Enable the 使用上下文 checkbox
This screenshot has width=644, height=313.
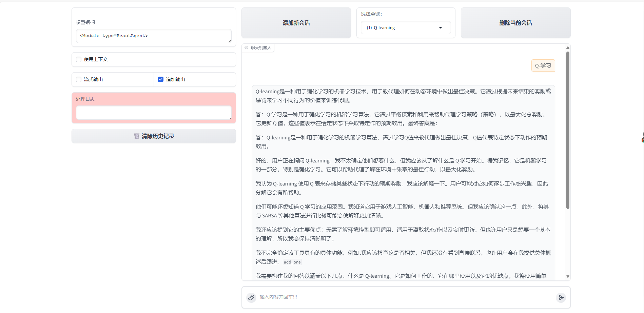tap(78, 59)
